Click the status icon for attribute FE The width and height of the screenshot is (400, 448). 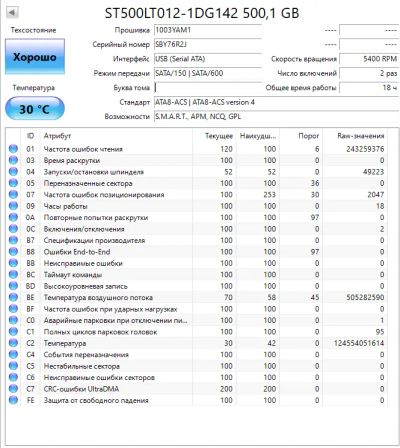pyautogui.click(x=13, y=400)
